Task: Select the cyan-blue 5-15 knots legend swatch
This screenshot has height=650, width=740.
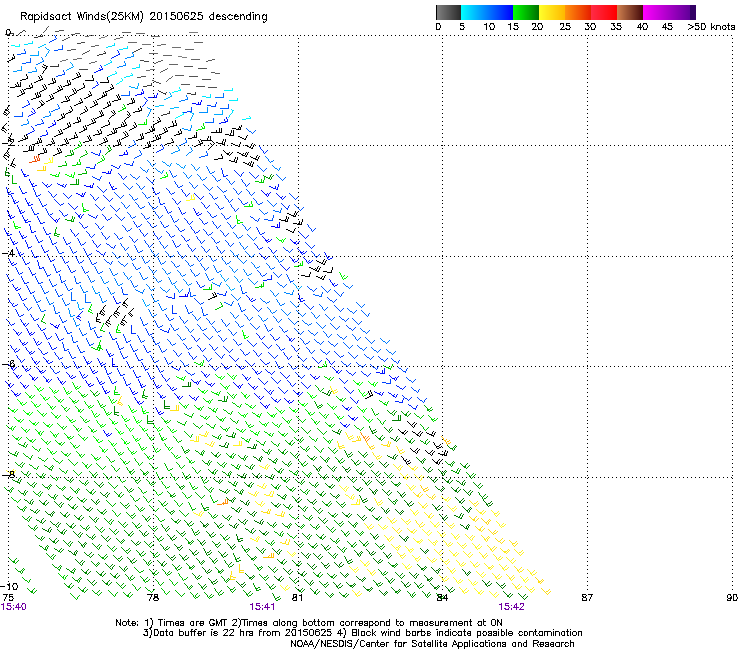Action: [487, 12]
